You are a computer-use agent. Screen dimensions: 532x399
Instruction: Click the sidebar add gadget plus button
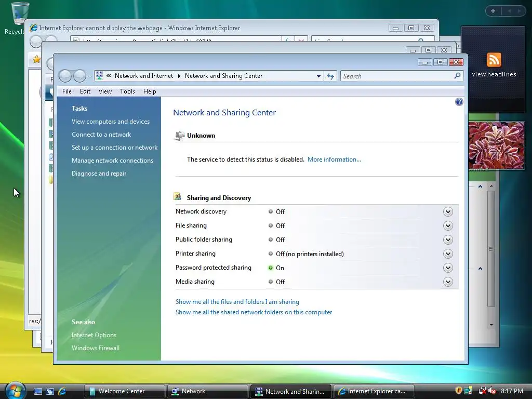click(x=493, y=11)
